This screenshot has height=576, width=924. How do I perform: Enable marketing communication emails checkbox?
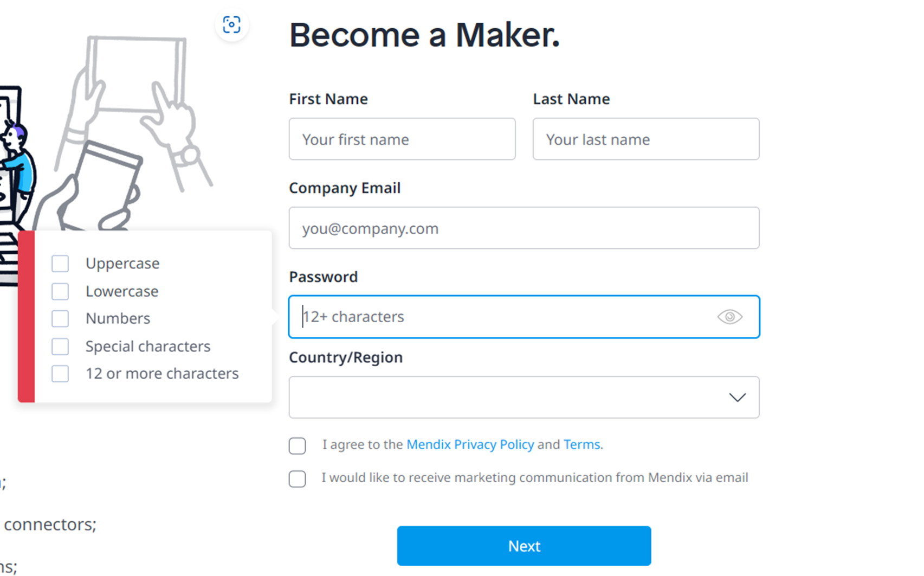[297, 479]
